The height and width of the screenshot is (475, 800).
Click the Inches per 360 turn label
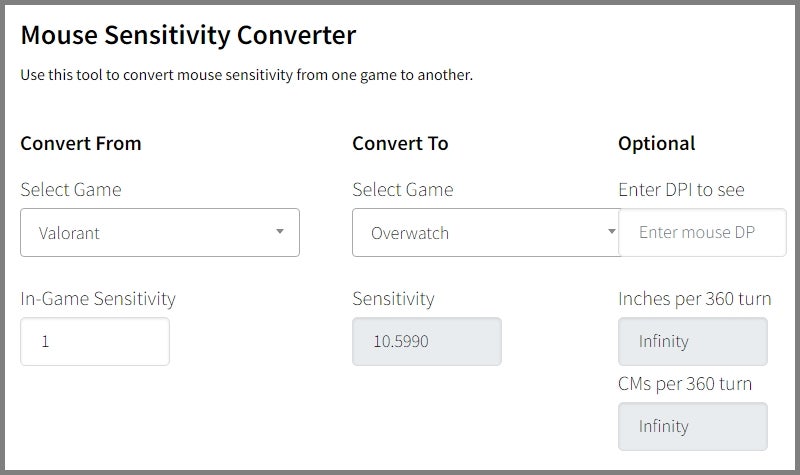click(694, 298)
